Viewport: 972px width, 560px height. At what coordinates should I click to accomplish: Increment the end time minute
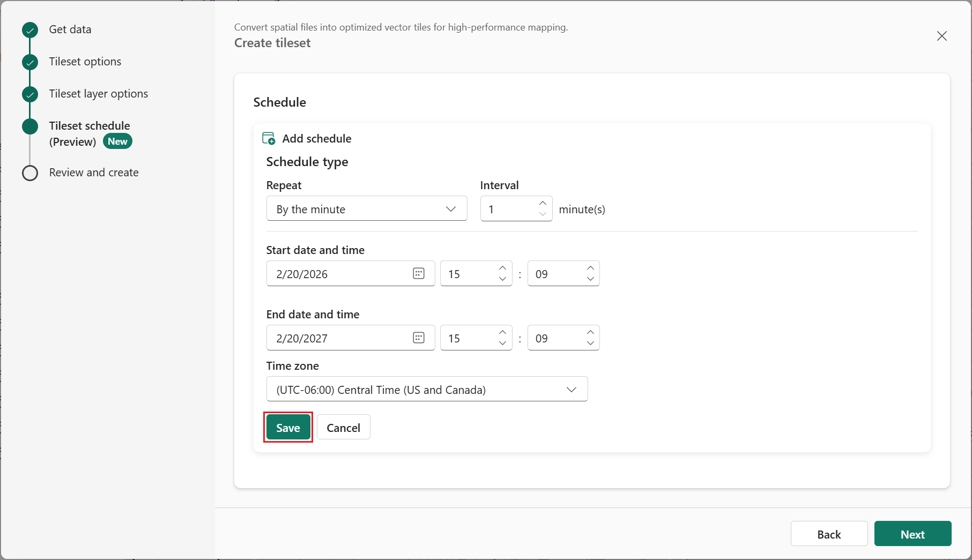[x=590, y=332]
